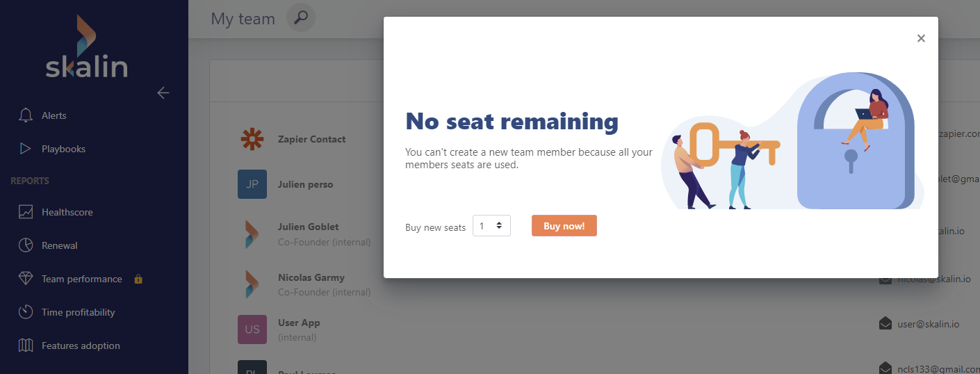This screenshot has width=980, height=374.
Task: Open the Buy new seats quantity dropdown
Action: pos(491,226)
